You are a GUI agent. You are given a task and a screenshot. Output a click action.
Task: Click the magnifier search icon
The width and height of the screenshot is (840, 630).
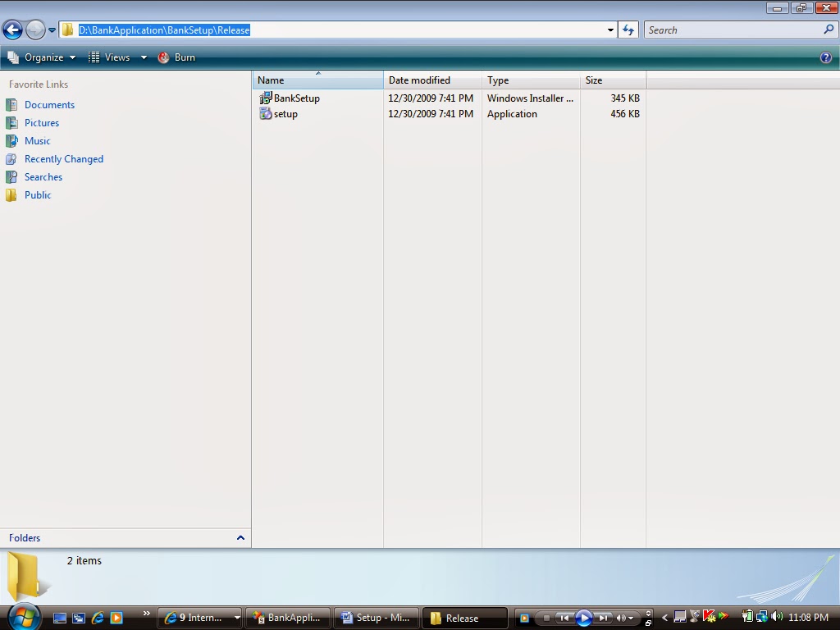click(829, 30)
